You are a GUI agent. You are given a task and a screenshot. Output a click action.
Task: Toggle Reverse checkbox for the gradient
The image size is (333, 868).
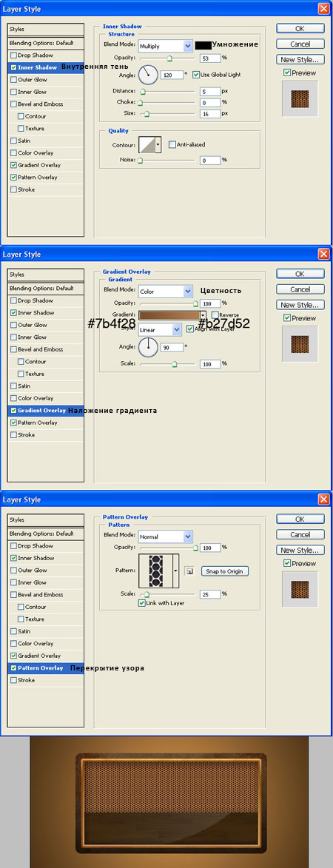215,315
